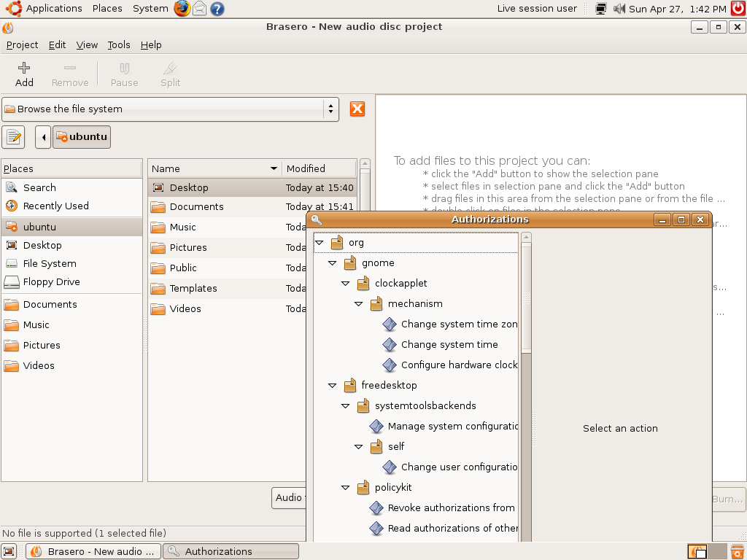Collapse the clockapplet tree node
The image size is (747, 560).
[x=346, y=283]
